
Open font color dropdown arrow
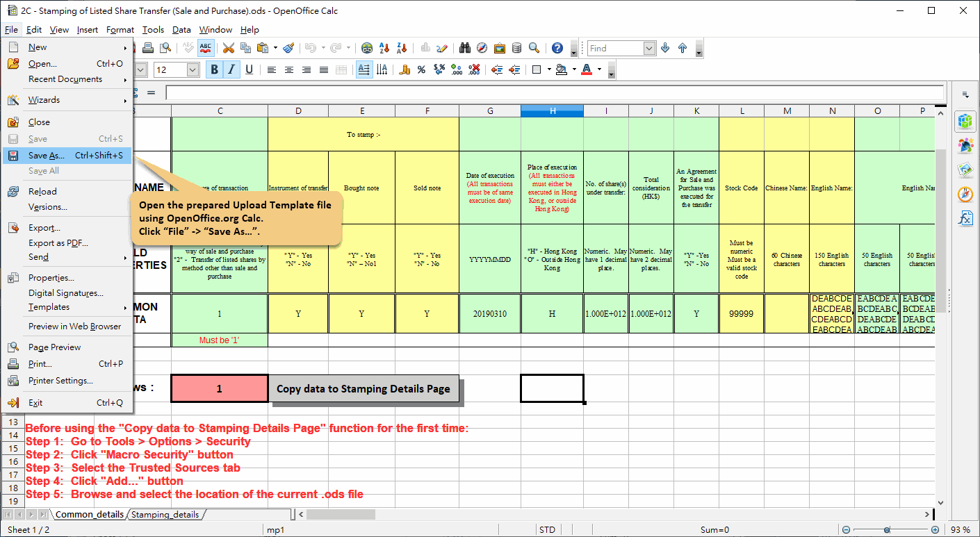(x=598, y=69)
